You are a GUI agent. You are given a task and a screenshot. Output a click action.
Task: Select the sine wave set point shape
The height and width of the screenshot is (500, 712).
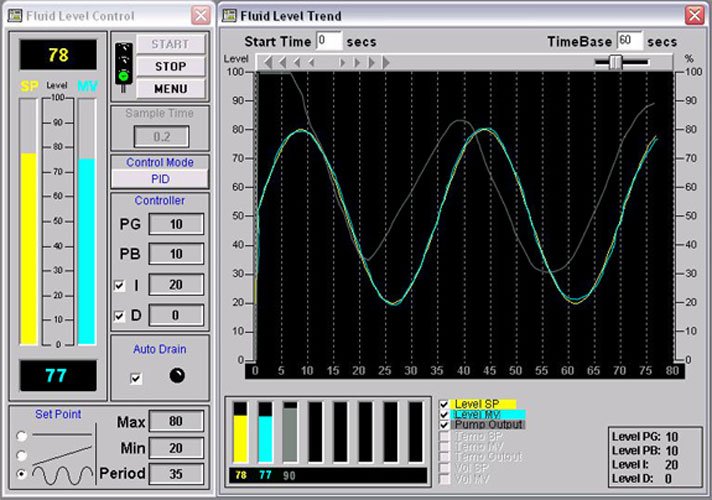click(x=22, y=473)
